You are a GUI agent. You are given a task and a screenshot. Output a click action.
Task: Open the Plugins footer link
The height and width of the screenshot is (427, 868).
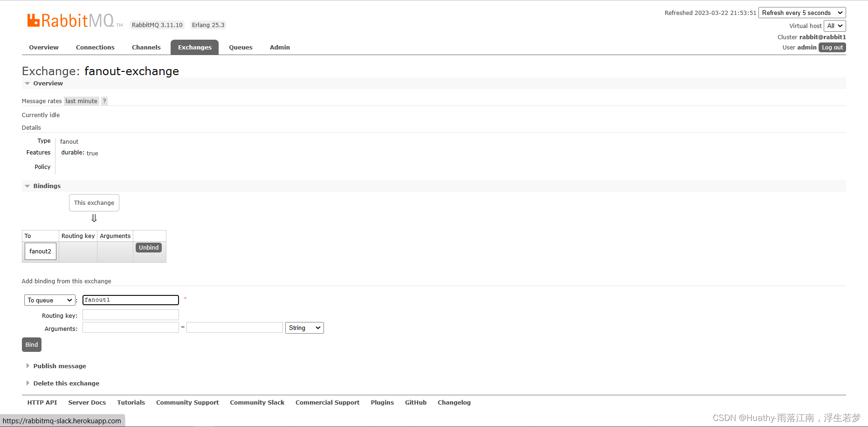click(382, 402)
